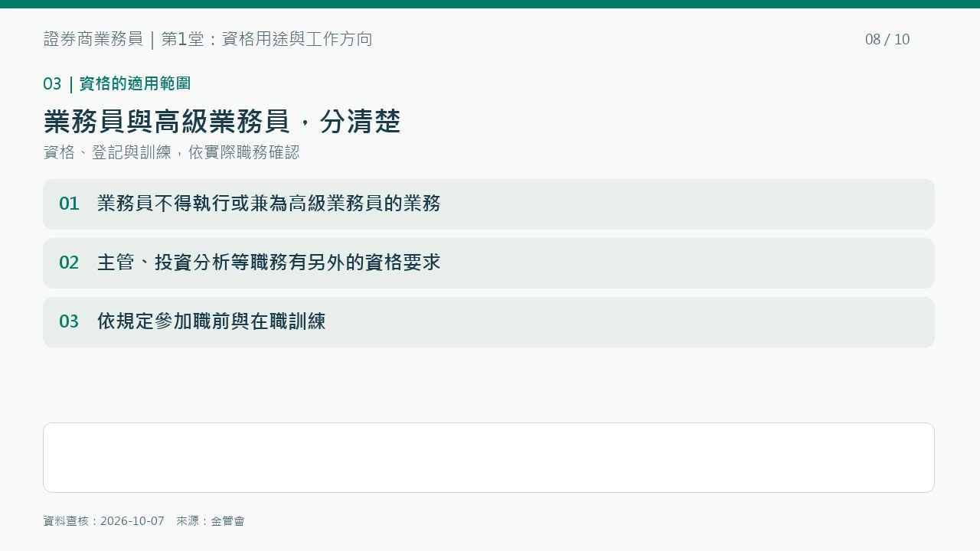The height and width of the screenshot is (551, 980).
Task: Select the card 依規定參加職前與在職訓練
Action: 488,322
